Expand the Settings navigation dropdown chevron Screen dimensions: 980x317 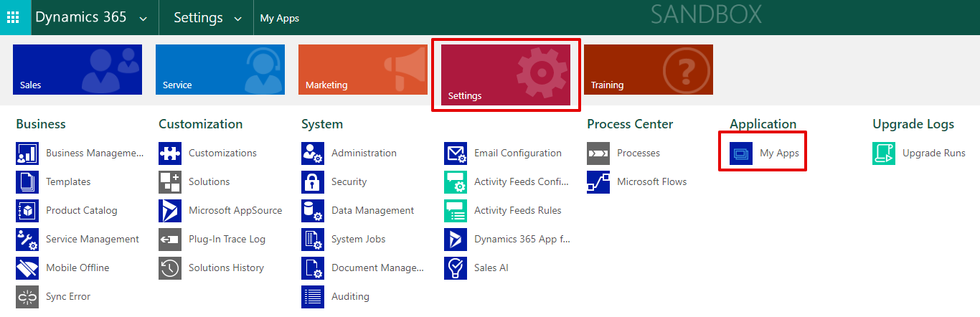click(238, 19)
